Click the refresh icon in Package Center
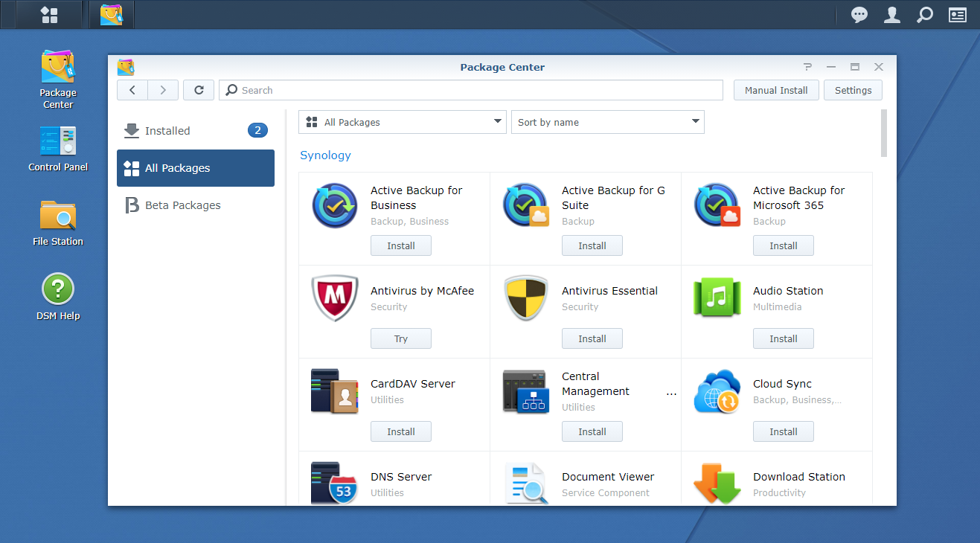980x543 pixels. tap(199, 90)
